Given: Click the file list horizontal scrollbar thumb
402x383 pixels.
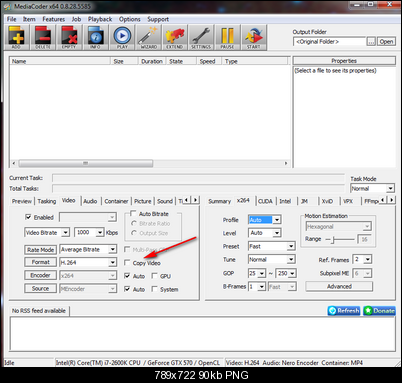Looking at the screenshot, I should [86, 163].
